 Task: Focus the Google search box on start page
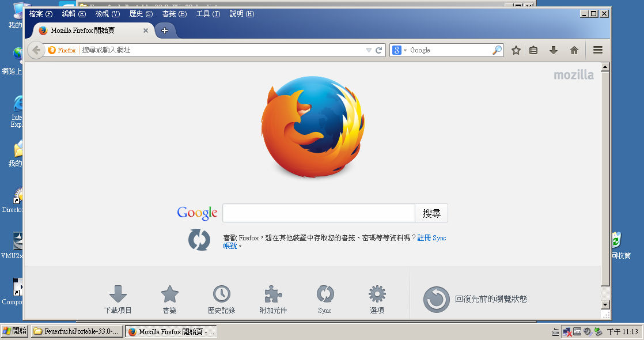click(319, 213)
